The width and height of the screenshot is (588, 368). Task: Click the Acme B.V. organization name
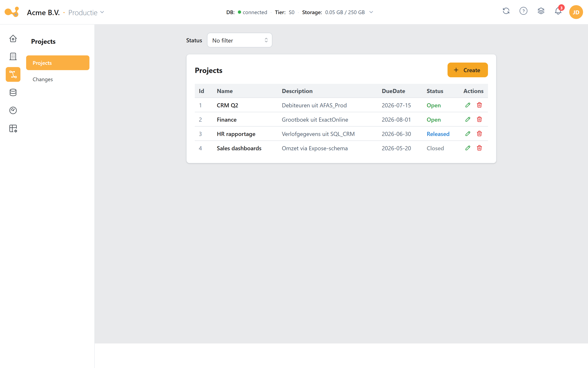43,12
